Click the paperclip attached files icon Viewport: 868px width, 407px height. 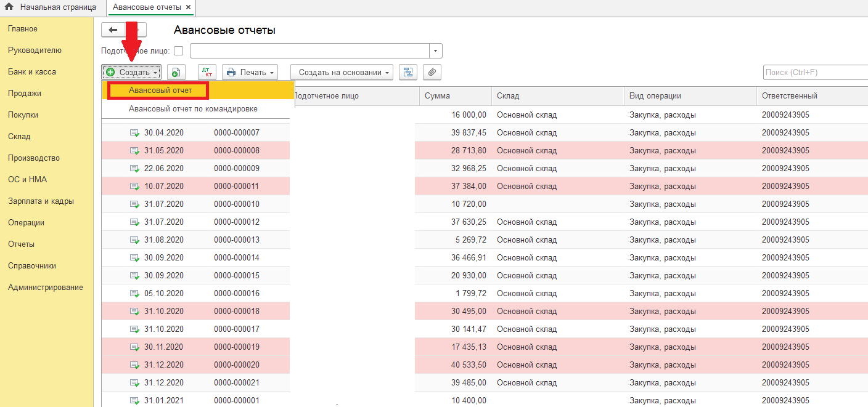[x=432, y=72]
